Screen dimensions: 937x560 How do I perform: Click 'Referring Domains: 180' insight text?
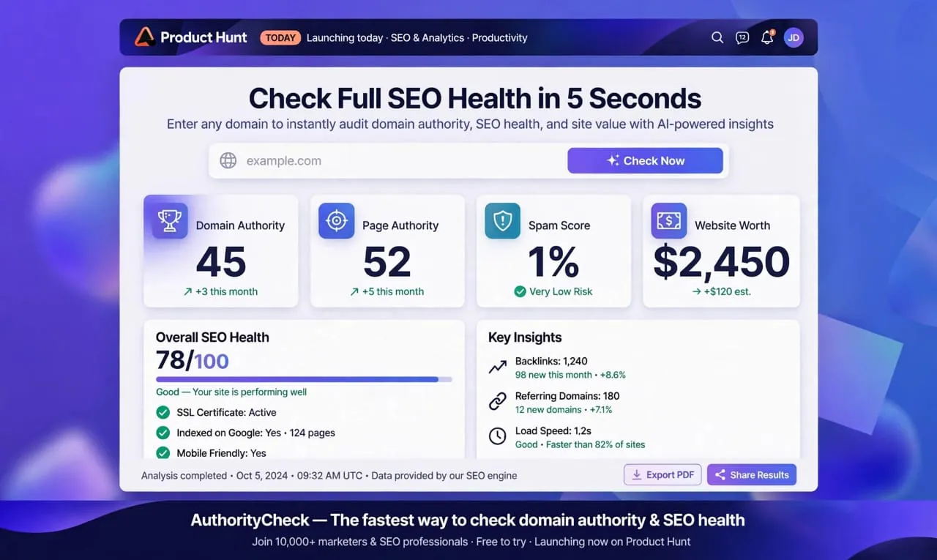pos(567,396)
